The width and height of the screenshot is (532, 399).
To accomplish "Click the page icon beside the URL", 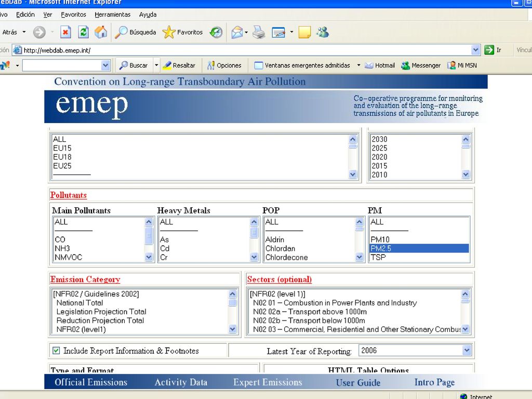I will pos(17,50).
